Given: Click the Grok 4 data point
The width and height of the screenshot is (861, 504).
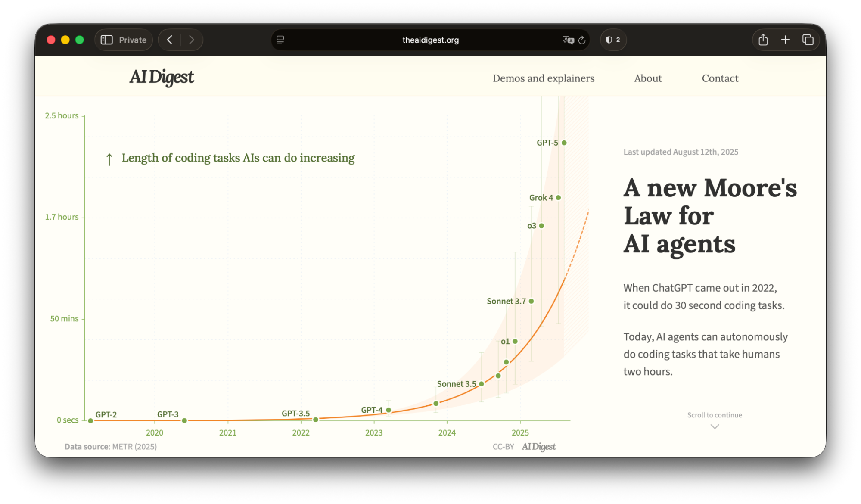Looking at the screenshot, I should (558, 198).
